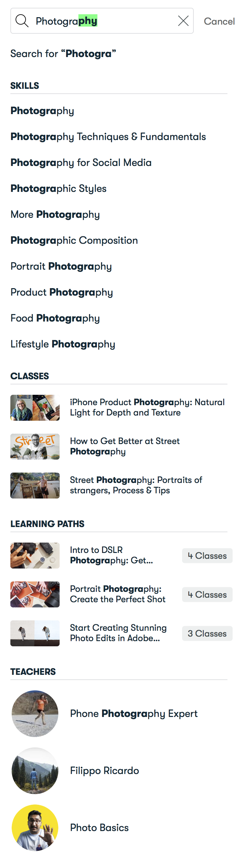Select the Portrait Photography skill

click(x=61, y=266)
